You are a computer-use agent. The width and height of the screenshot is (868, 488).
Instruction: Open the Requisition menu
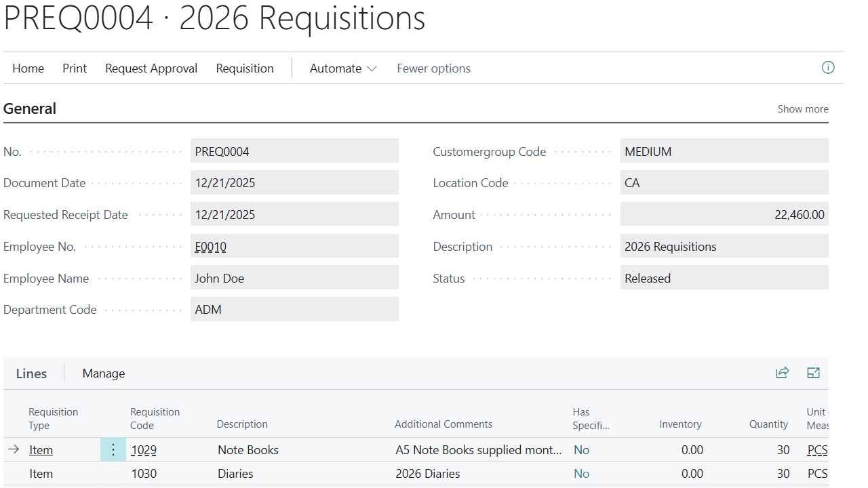[245, 68]
